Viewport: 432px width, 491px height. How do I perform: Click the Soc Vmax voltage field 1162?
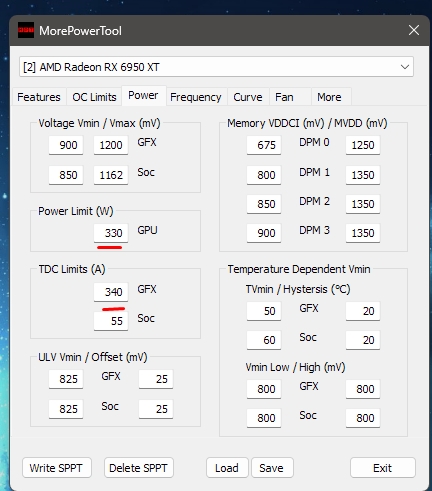(x=111, y=175)
